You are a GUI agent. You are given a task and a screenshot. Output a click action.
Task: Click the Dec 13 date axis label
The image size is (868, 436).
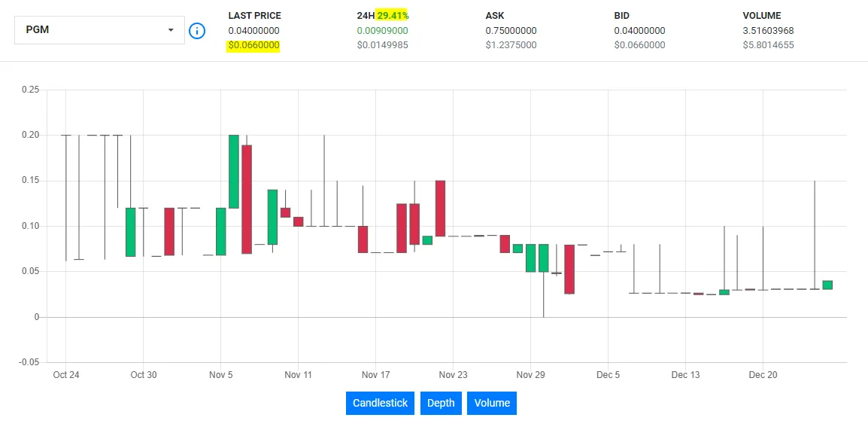click(x=685, y=375)
